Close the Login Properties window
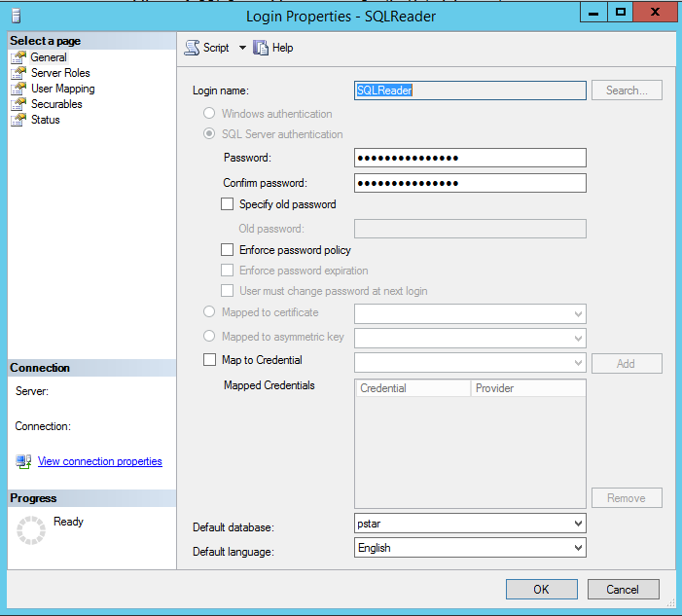 (655, 13)
